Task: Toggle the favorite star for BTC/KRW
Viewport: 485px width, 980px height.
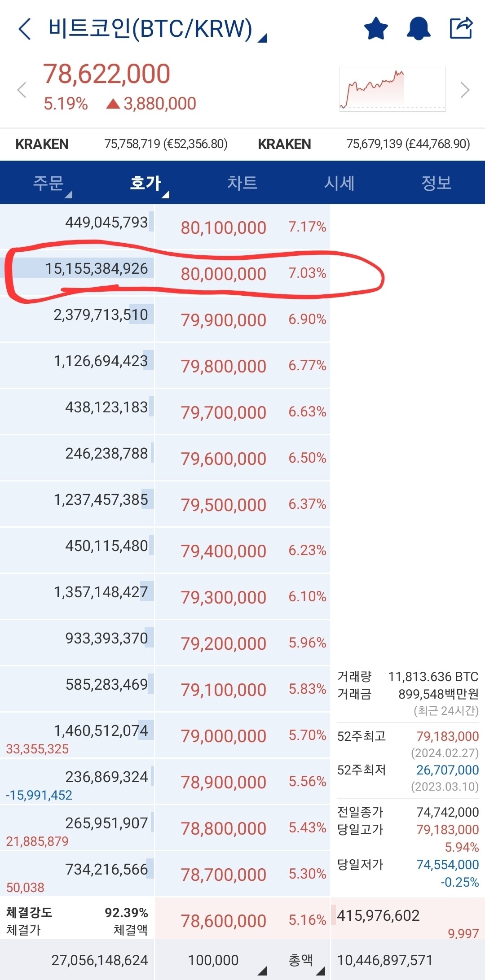Action: (375, 28)
